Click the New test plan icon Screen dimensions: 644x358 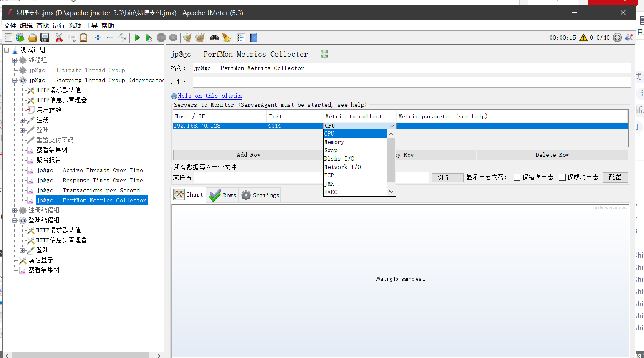pyautogui.click(x=8, y=38)
